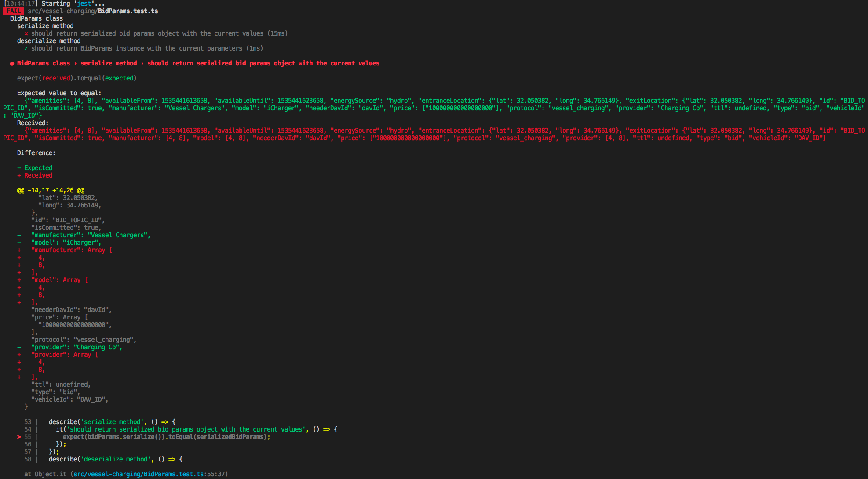
Task: Click 'Expected value to equal:' label
Action: coord(59,93)
